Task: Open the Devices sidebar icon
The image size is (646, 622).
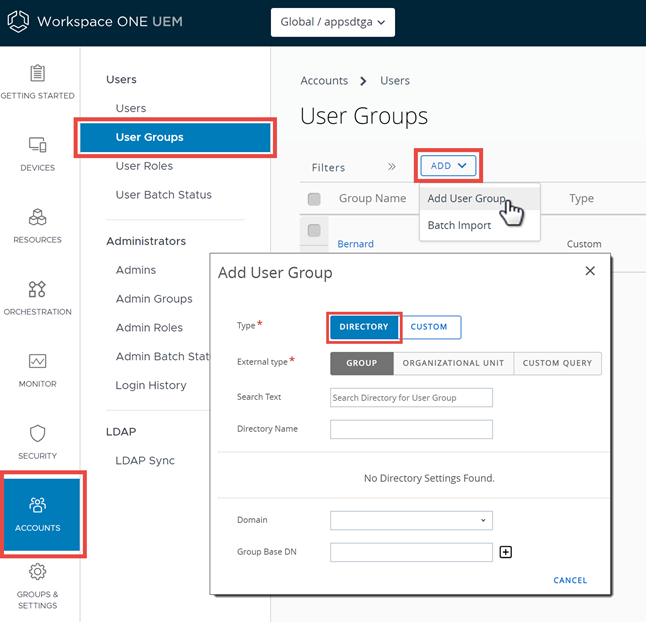Action: (x=37, y=145)
